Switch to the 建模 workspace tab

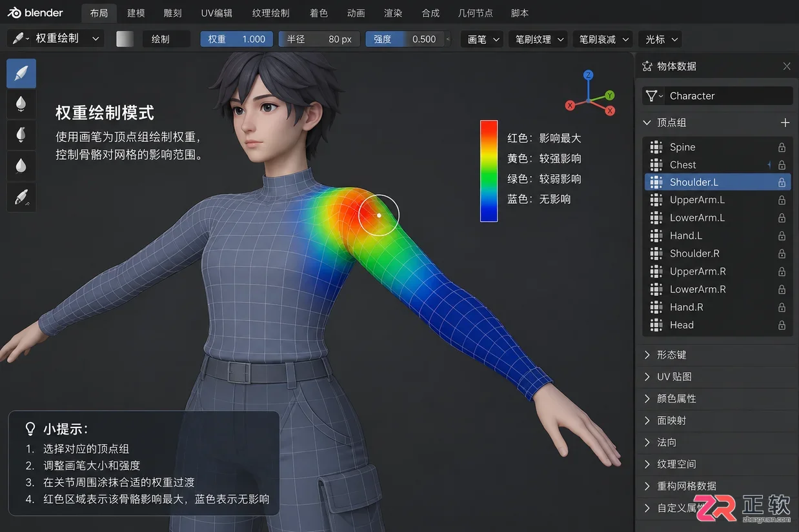pyautogui.click(x=136, y=13)
